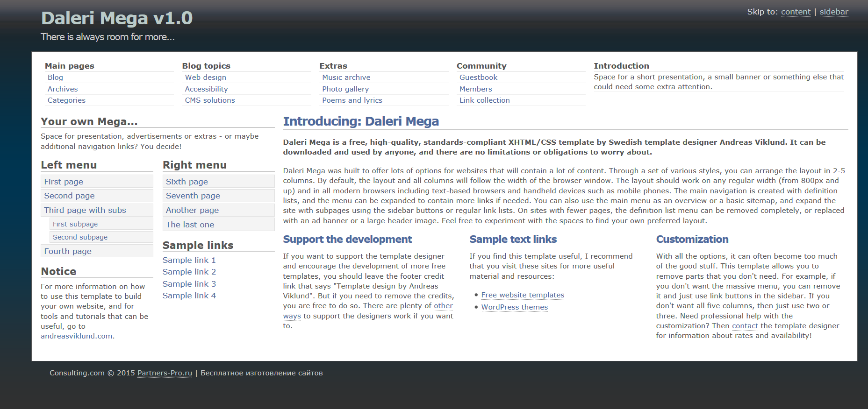Open Third page with subs
Screen dimensions: 868x409
click(85, 210)
